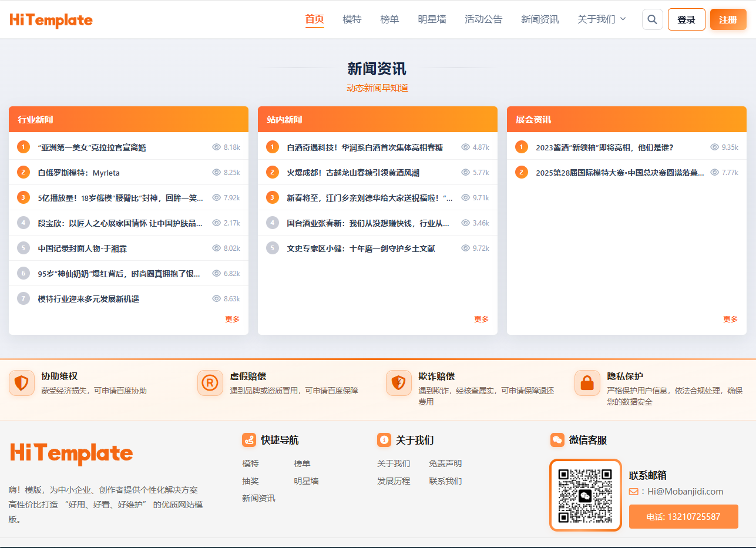The image size is (756, 548).
Task: Select the 欺诈赔偿 shield check icon
Action: [399, 382]
